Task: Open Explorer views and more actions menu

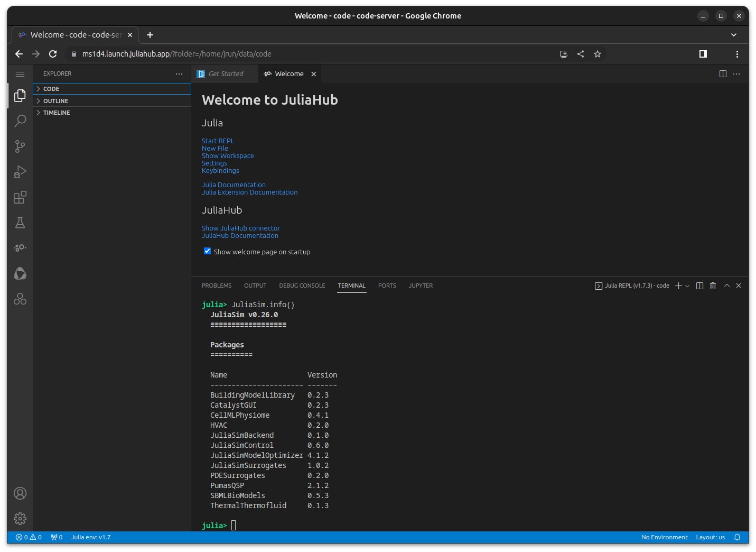Action: click(x=179, y=74)
